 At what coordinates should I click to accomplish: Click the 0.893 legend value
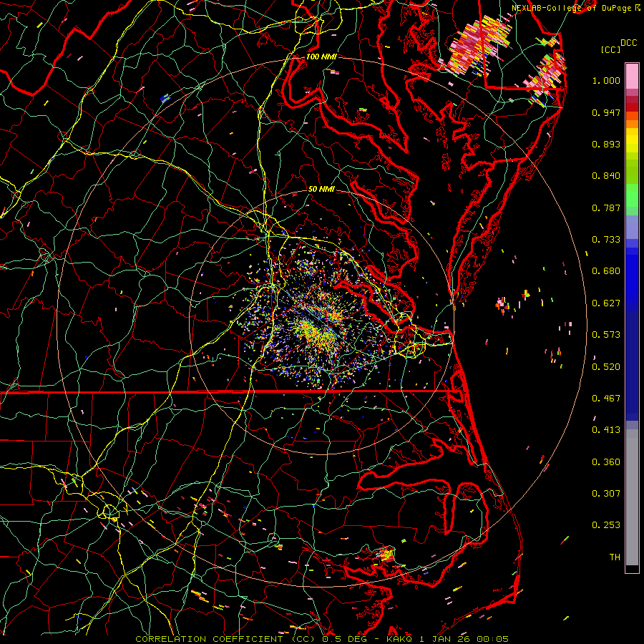606,144
